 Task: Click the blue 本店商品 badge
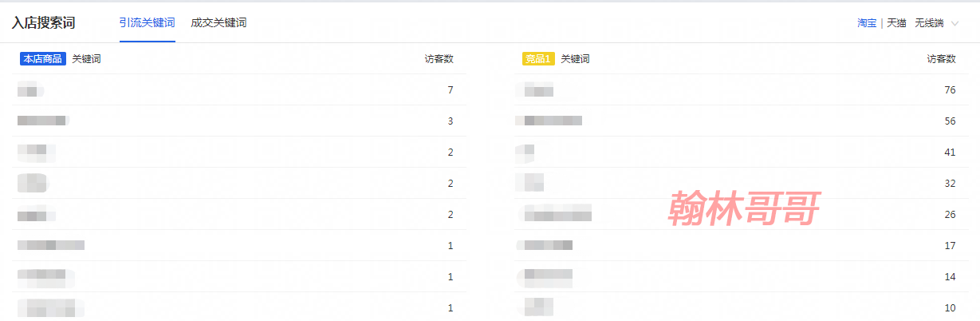coord(44,58)
